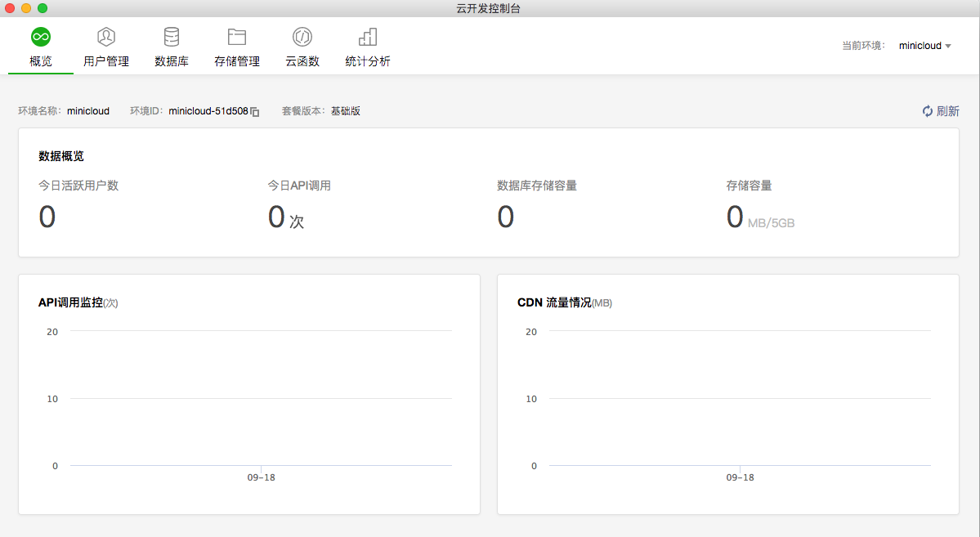Click 09-18 date on API chart
Viewport: 980px width, 537px height.
tap(262, 477)
